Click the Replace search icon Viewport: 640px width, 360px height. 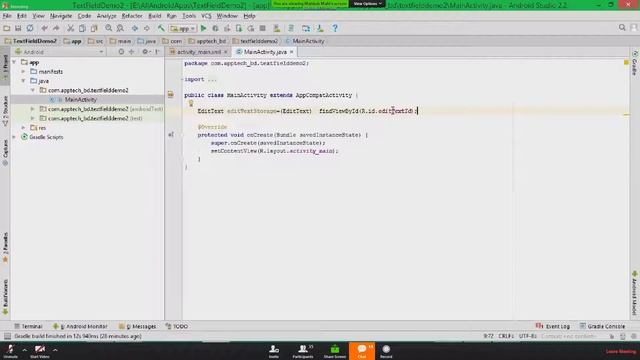point(120,28)
